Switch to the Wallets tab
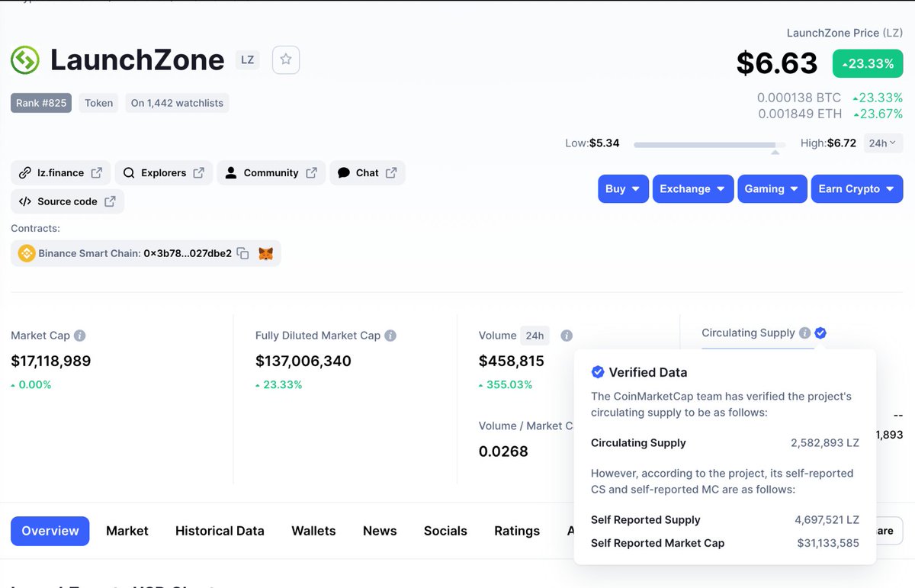 coord(313,531)
